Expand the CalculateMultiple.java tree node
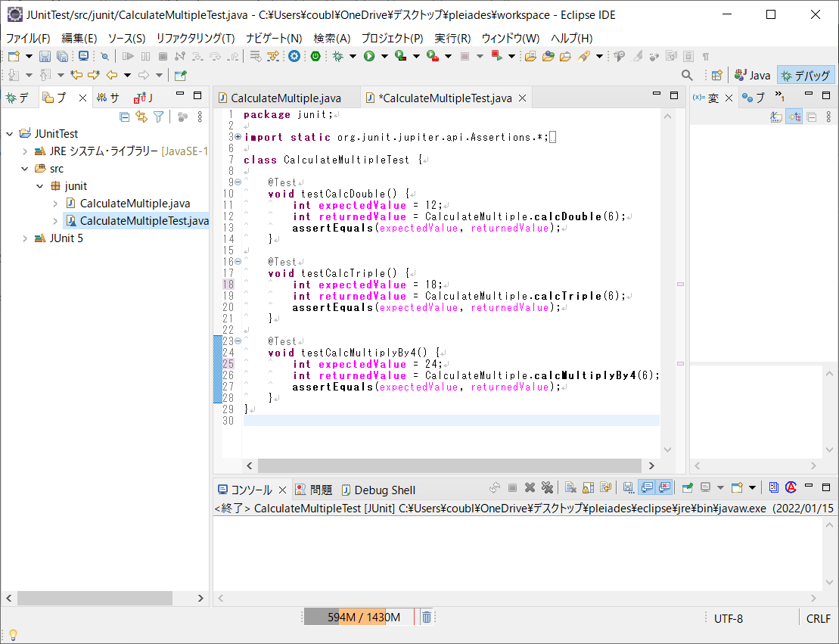This screenshot has height=644, width=839. 55,204
